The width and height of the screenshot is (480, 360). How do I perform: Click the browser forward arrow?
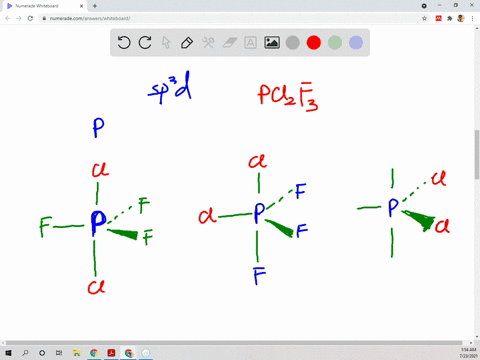tap(19, 18)
